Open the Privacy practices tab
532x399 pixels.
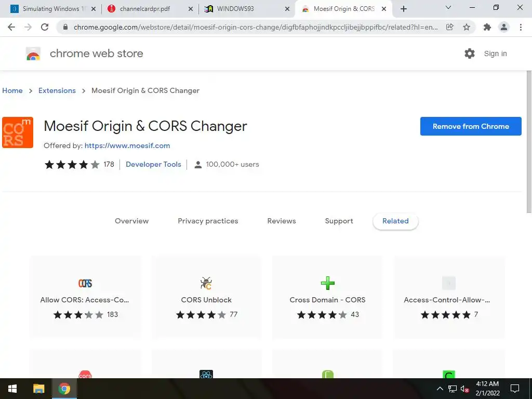click(x=208, y=221)
